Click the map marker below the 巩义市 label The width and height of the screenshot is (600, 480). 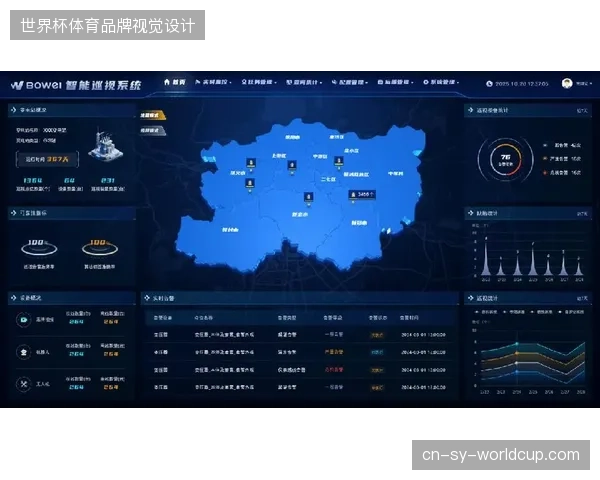click(x=250, y=184)
